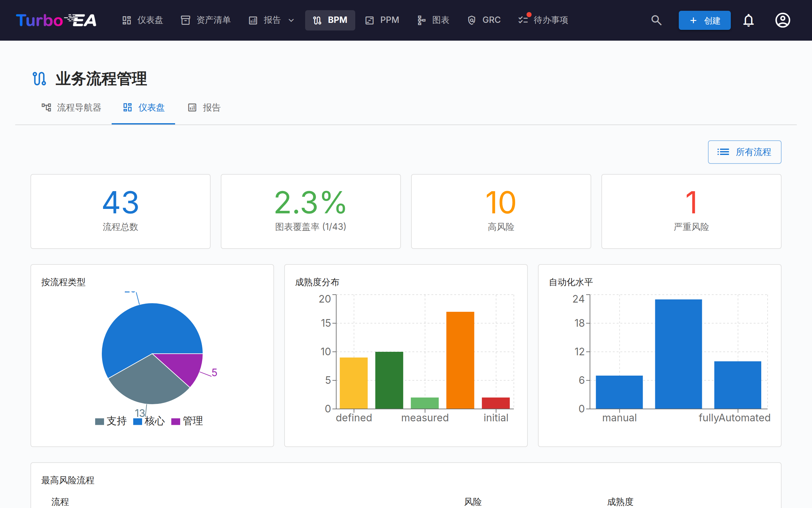Screen dimensions: 812x508
Task: Open the search magnifier icon
Action: tap(656, 20)
